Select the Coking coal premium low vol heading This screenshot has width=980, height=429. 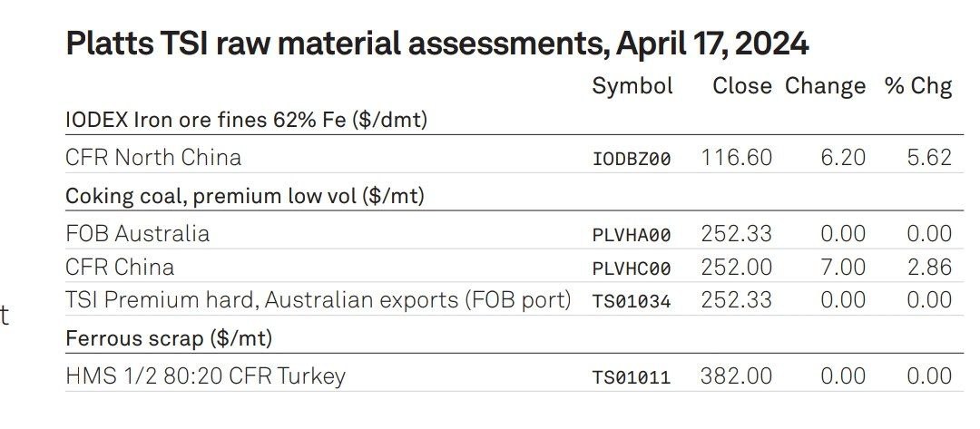pos(245,196)
